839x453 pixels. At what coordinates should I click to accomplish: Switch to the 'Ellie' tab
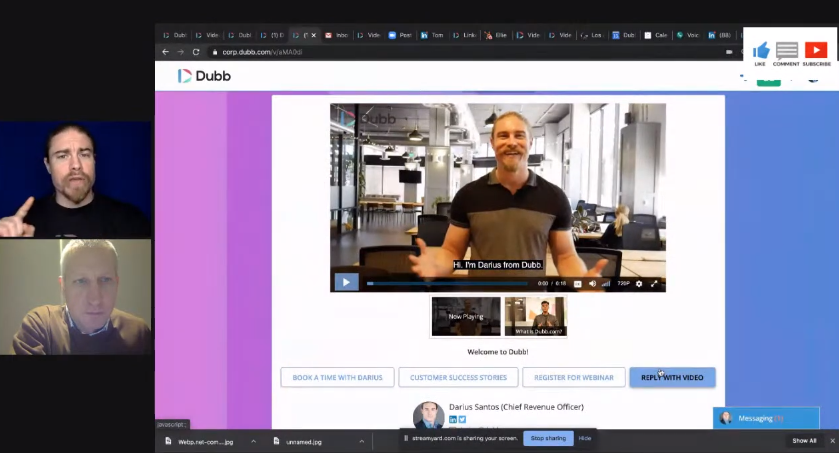(496, 35)
